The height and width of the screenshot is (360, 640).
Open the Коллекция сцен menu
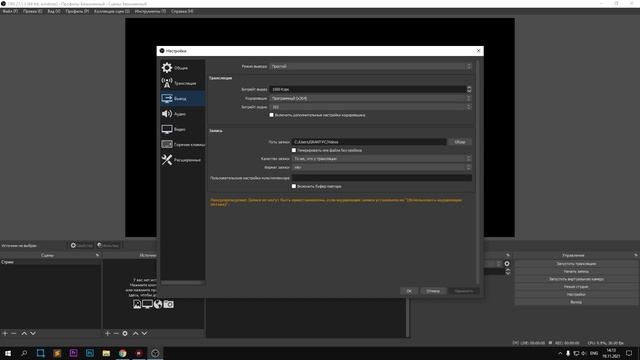(112, 11)
